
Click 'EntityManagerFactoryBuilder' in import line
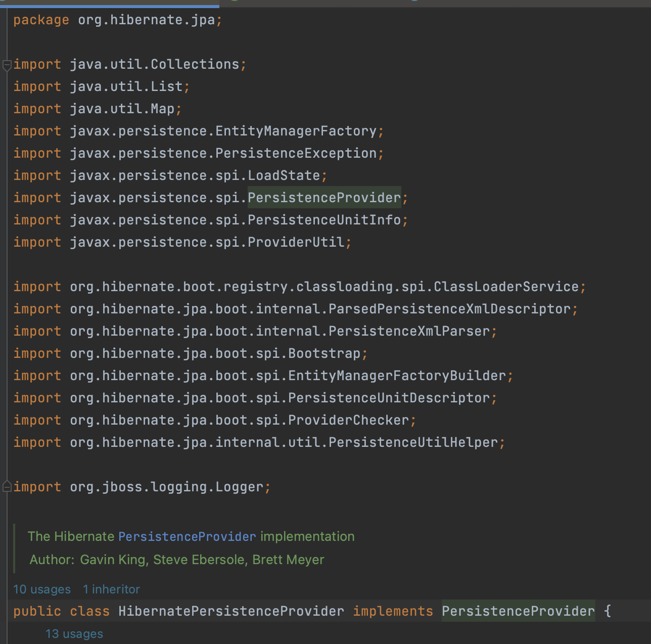(x=397, y=376)
